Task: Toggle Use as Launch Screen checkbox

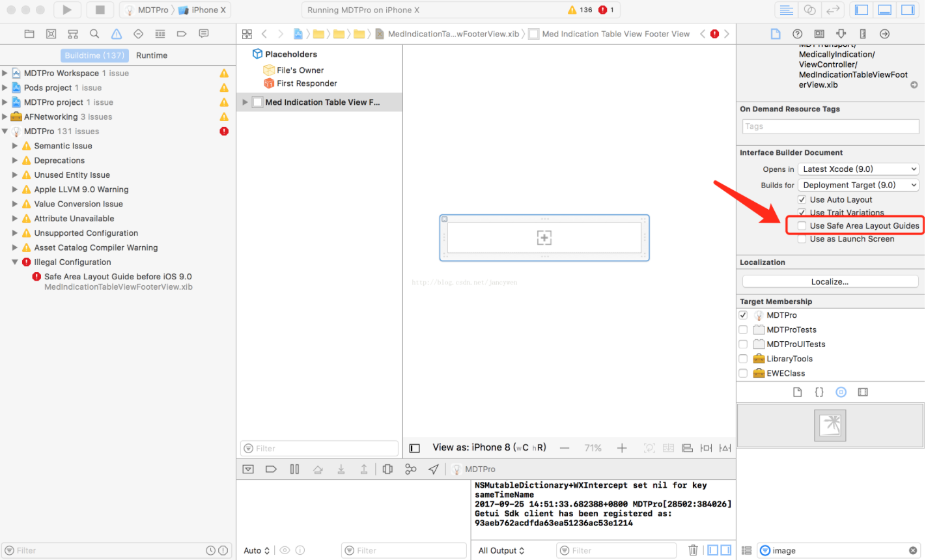Action: point(802,239)
